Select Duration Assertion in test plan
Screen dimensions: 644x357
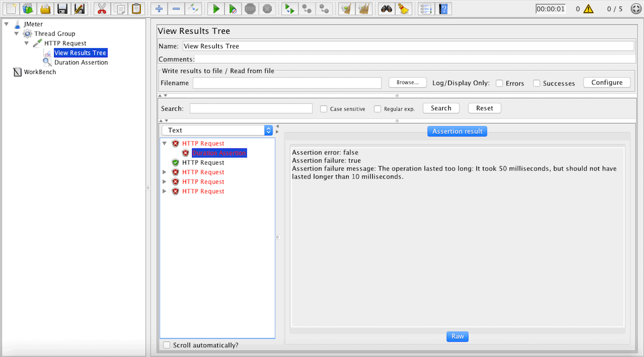81,62
